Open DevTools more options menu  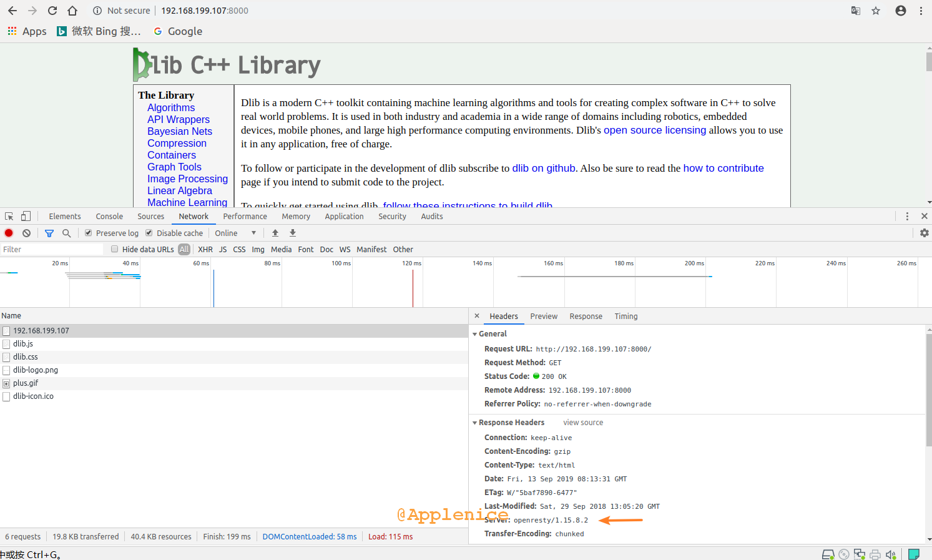point(907,216)
